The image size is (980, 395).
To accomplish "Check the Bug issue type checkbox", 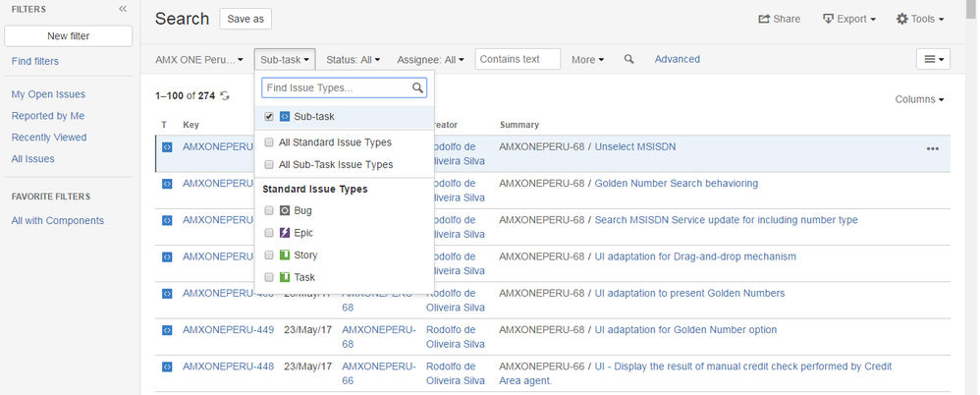I will (x=269, y=210).
